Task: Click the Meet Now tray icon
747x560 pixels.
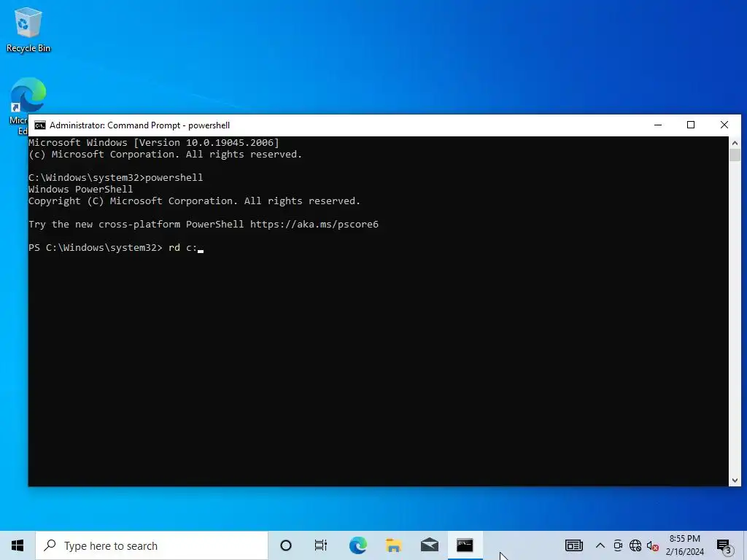Action: (x=618, y=545)
